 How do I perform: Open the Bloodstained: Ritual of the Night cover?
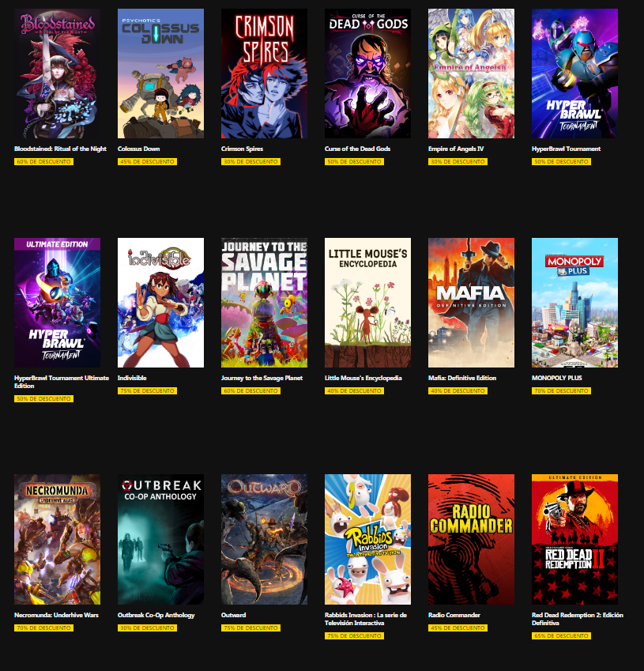58,74
